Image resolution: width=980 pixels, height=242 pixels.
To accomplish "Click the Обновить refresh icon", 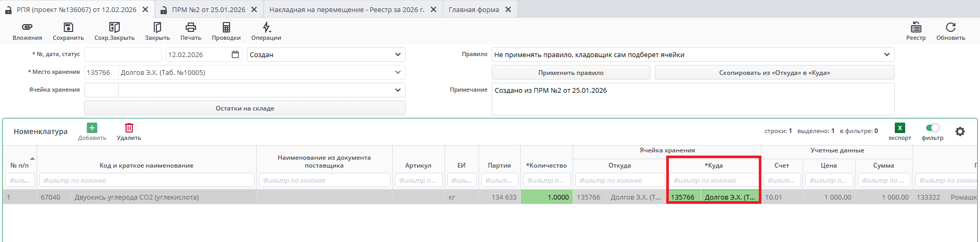I will coord(951,28).
